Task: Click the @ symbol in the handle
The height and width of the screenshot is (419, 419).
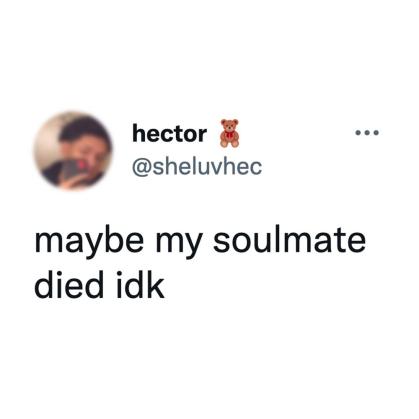Action: pos(142,167)
